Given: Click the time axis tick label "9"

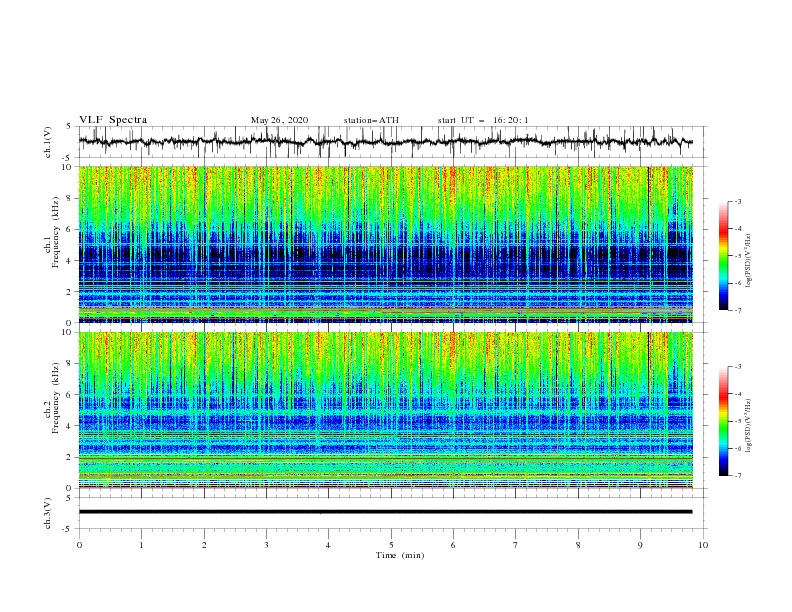Looking at the screenshot, I should coord(640,545).
